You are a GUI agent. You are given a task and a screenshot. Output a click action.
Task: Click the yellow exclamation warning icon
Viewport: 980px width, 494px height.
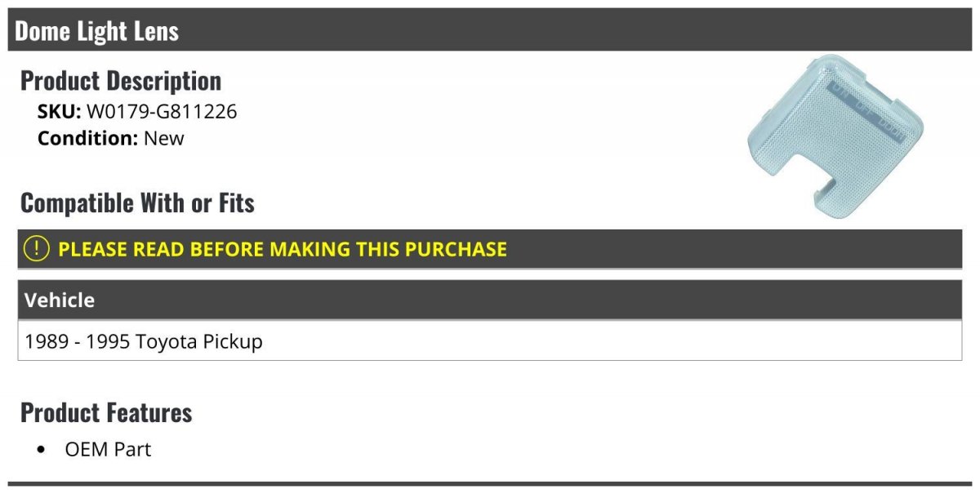click(36, 249)
